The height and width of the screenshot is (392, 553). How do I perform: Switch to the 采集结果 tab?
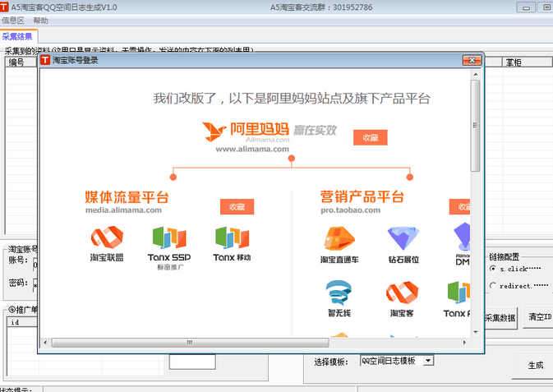tap(17, 36)
